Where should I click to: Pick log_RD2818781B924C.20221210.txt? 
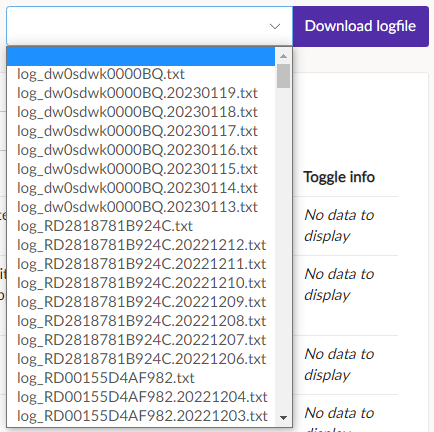point(141,283)
